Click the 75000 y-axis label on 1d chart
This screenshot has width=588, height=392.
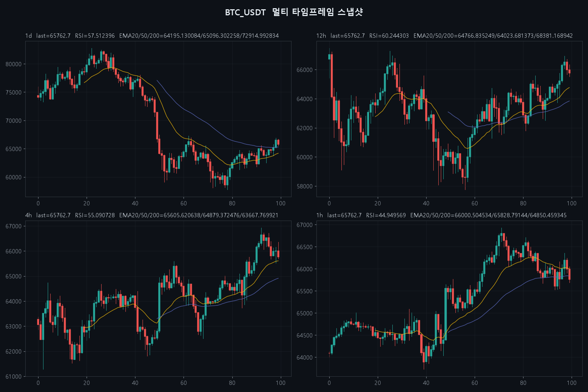pyautogui.click(x=14, y=92)
